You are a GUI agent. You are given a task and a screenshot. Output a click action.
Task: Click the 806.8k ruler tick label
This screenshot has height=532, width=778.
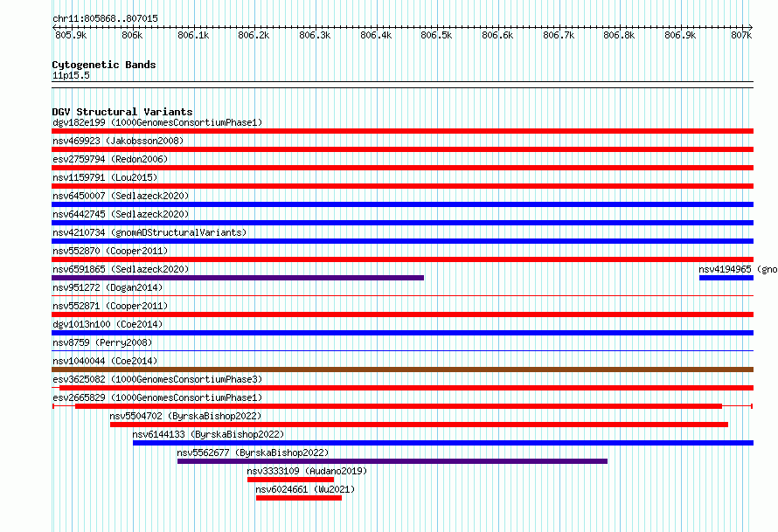pyautogui.click(x=619, y=35)
